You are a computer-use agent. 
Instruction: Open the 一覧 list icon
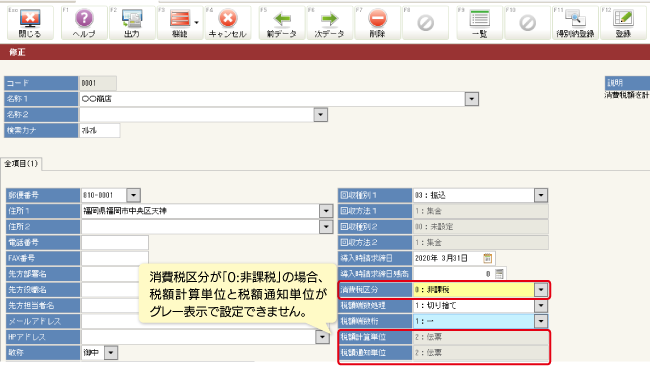480,23
